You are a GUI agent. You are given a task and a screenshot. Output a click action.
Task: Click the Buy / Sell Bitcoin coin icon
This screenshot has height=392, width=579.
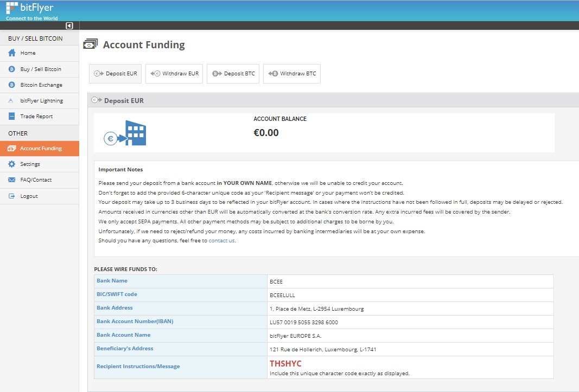point(12,69)
